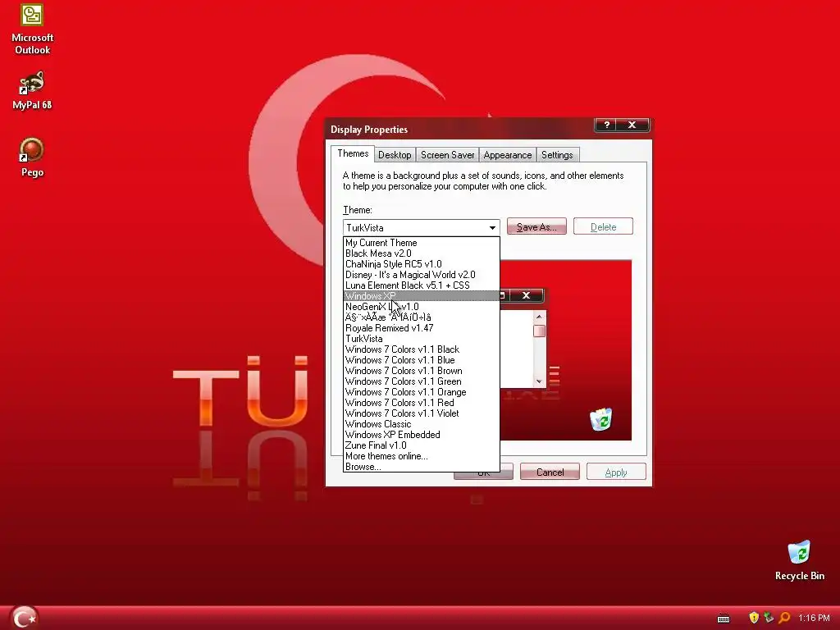Click the Delete theme button

pyautogui.click(x=603, y=227)
